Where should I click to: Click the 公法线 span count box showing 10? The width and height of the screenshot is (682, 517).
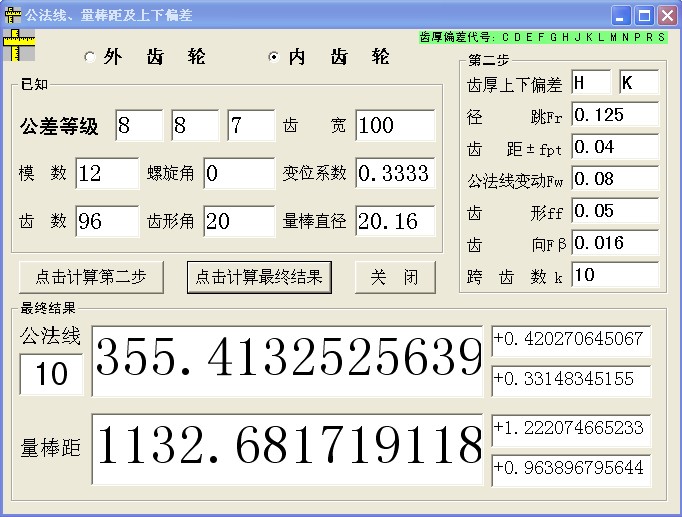pos(51,374)
